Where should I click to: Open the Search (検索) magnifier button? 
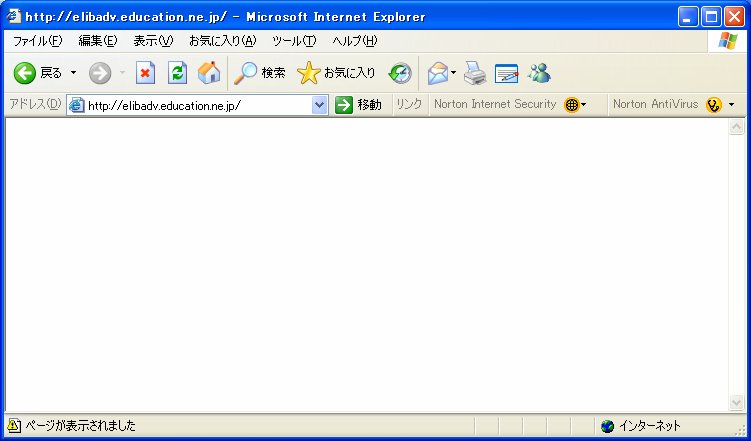[x=260, y=73]
